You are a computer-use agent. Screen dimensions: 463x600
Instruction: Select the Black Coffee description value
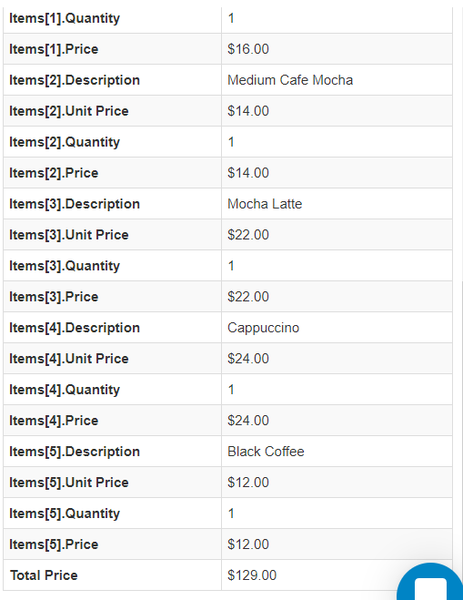click(266, 452)
